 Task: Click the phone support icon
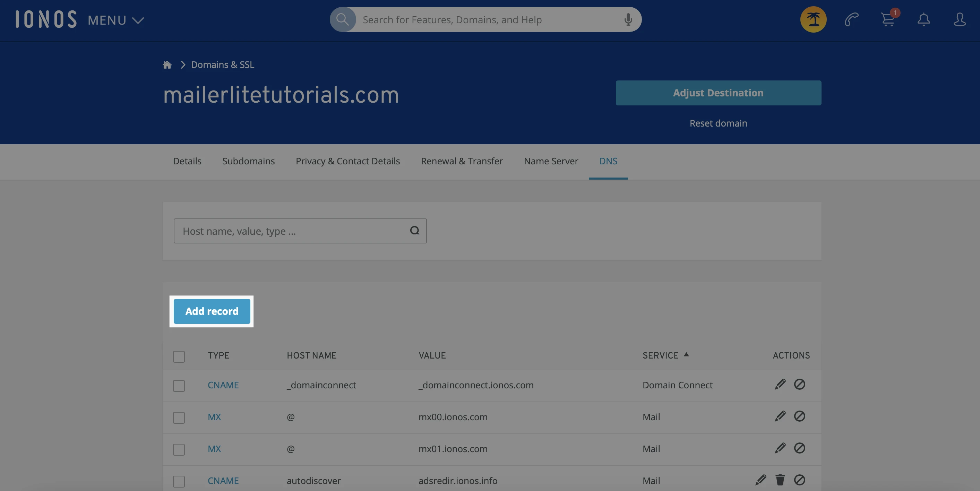[851, 20]
